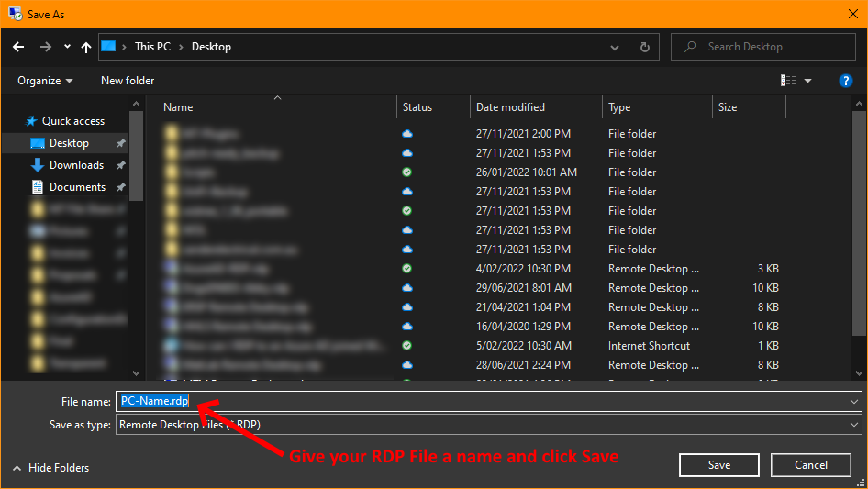Open the Organize menu

point(45,81)
